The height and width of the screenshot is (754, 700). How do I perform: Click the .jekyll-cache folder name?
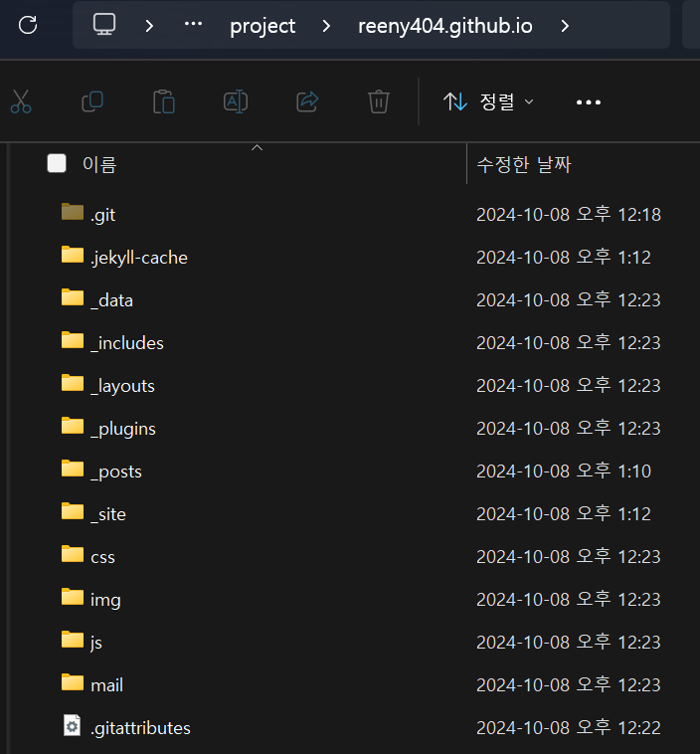click(x=139, y=258)
